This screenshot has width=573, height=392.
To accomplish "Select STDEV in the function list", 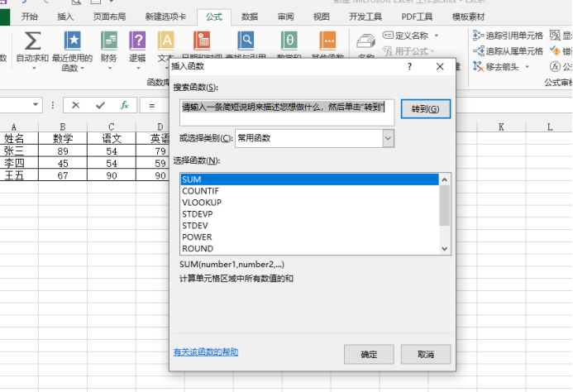I will [309, 226].
